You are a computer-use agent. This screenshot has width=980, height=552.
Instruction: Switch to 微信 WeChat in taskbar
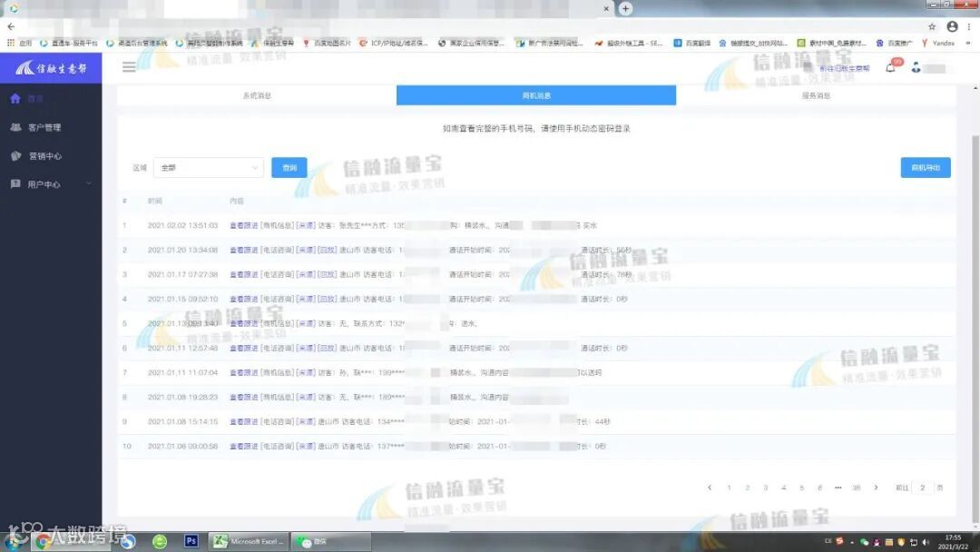[x=331, y=541]
